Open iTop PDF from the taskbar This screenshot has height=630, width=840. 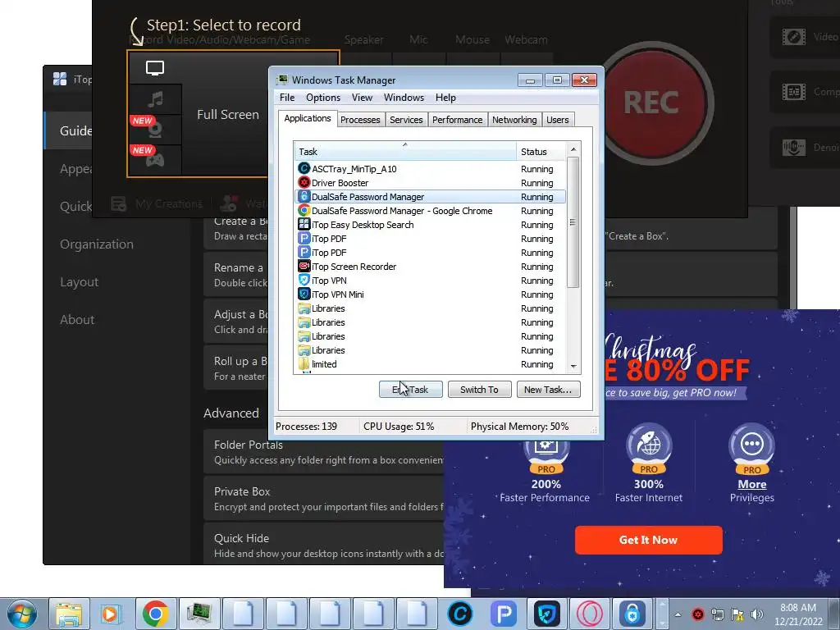(x=503, y=614)
